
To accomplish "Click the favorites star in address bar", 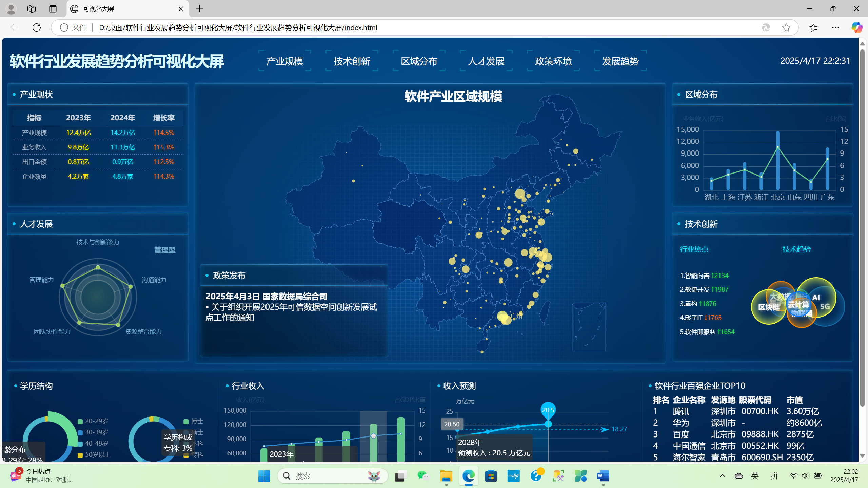I will pyautogui.click(x=786, y=27).
